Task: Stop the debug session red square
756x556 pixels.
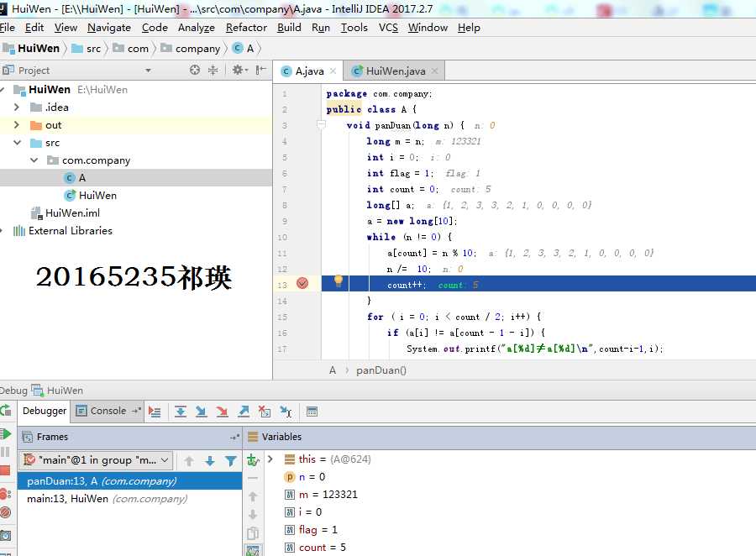Action: 5,470
